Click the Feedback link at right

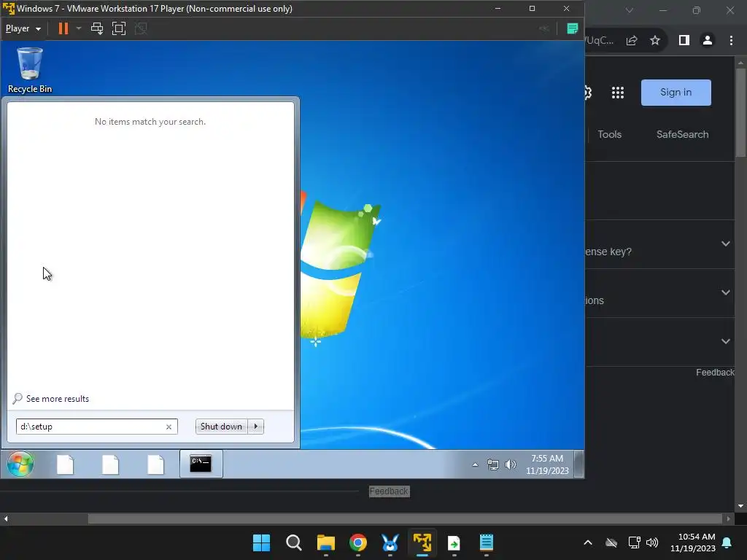click(715, 373)
